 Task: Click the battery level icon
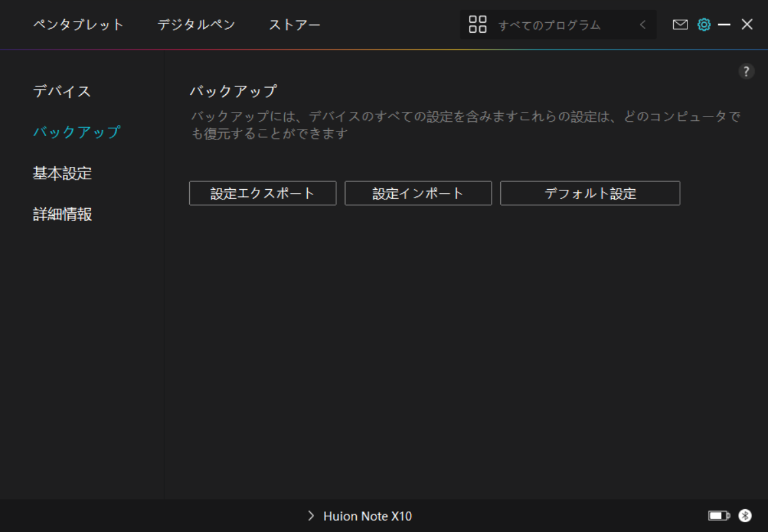[x=719, y=516]
